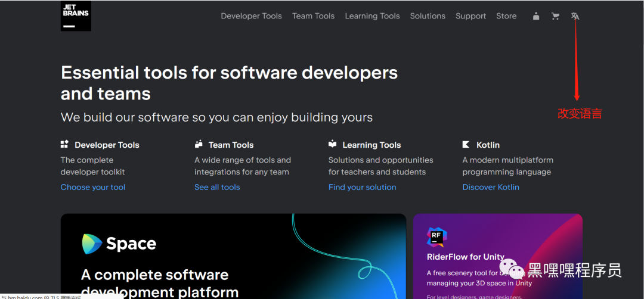Screen dimensions: 644x299
Task: Click the JetBrains logo
Action: coord(76,16)
